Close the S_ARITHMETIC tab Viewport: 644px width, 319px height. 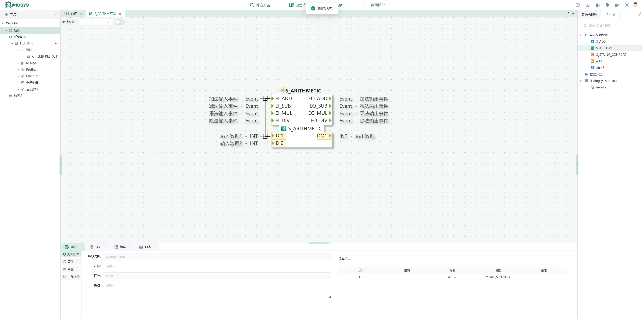(120, 14)
